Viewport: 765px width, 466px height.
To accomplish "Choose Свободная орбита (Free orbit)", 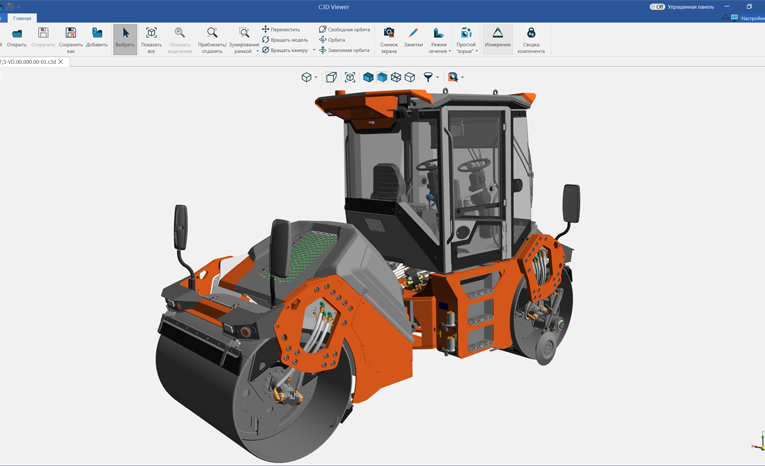I will point(344,29).
